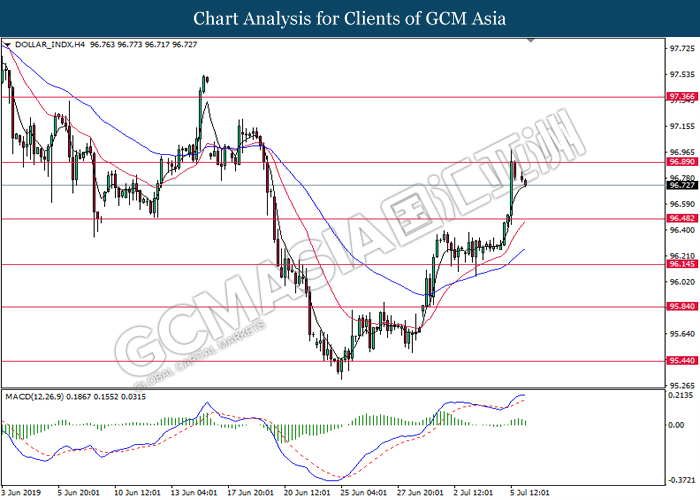Select the 95.440 support level label
Viewport: 700px width, 500px height.
pos(682,361)
